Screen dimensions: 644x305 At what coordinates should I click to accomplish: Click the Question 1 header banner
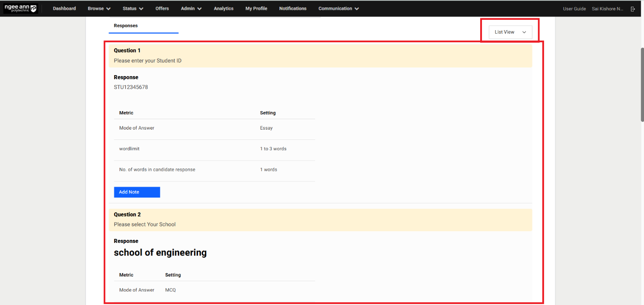click(320, 55)
